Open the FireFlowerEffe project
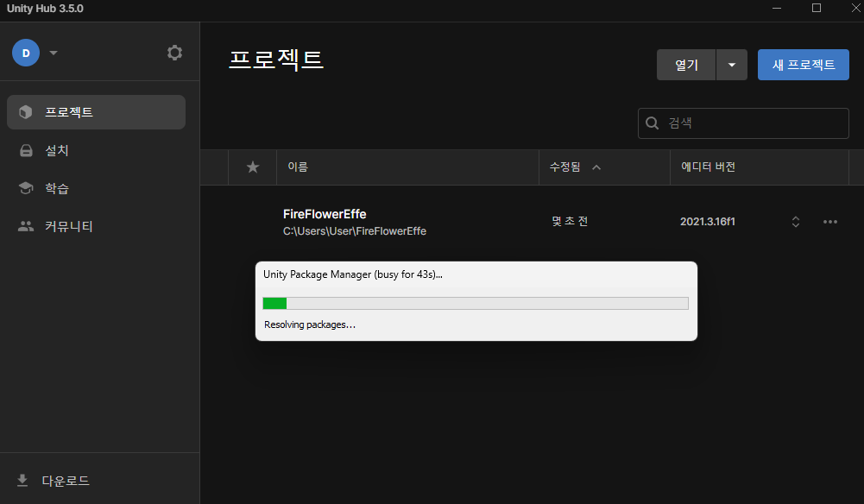The image size is (864, 504). [x=325, y=214]
